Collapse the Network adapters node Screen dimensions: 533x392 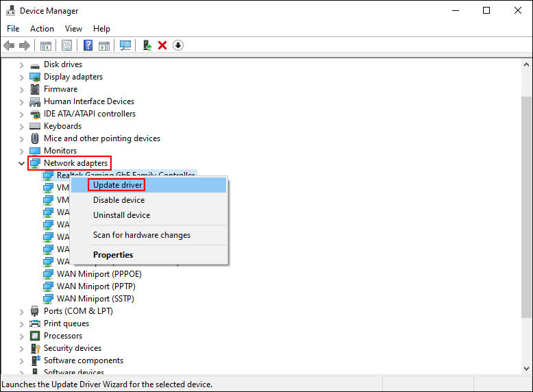click(21, 164)
